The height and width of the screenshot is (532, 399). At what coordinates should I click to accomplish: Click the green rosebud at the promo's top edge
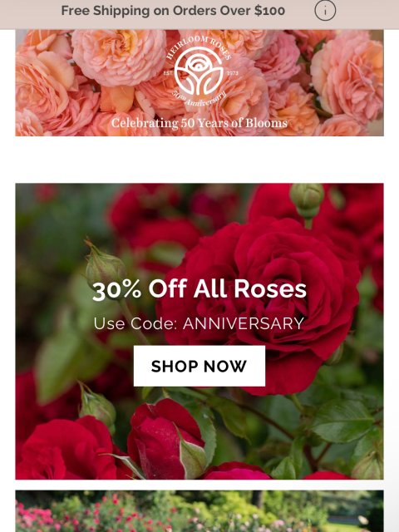pos(307,201)
